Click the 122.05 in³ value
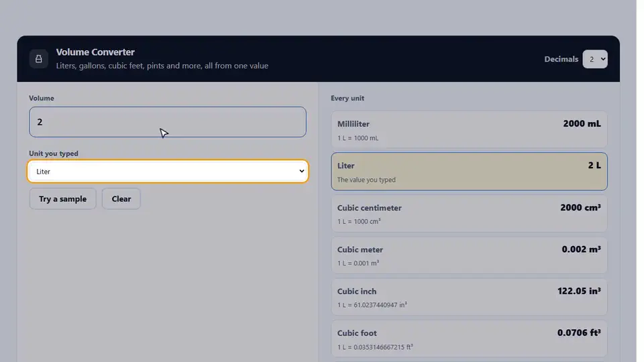This screenshot has height=362, width=644. 579,291
